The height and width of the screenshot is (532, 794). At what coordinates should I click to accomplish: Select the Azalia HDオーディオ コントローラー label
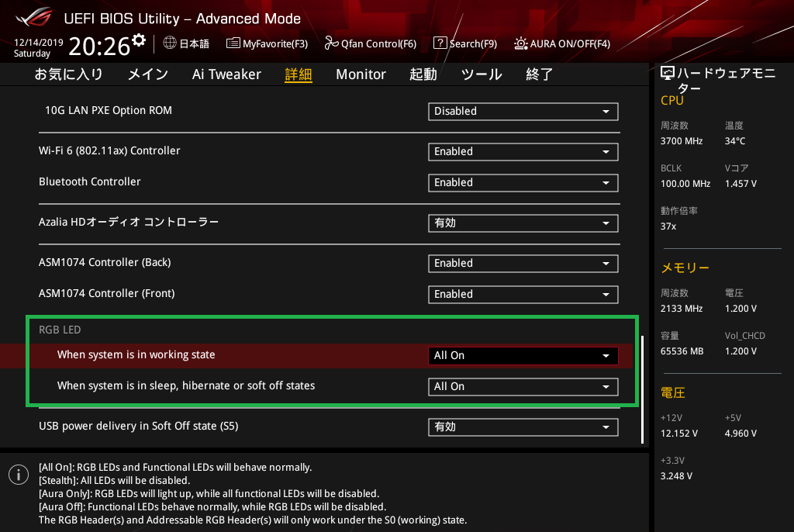point(129,222)
